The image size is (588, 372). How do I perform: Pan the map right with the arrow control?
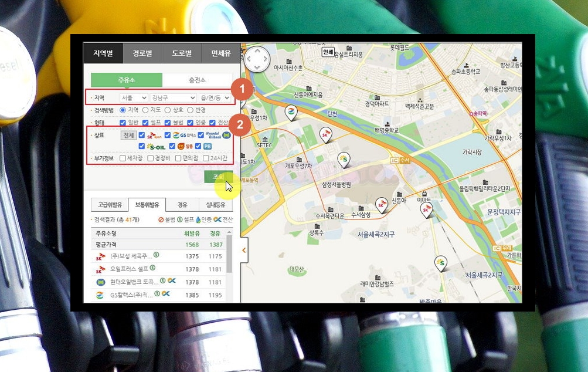point(266,59)
